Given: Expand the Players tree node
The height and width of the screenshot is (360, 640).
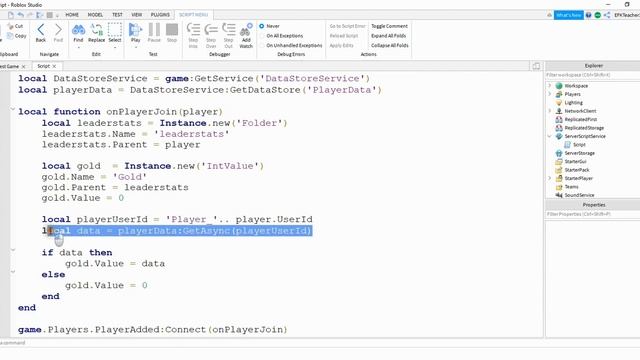Looking at the screenshot, I should pos(550,94).
